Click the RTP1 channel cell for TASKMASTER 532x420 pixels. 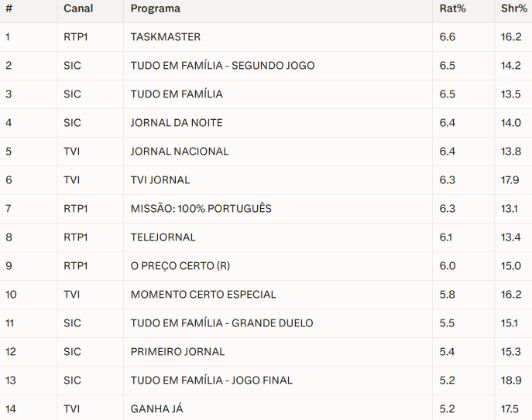click(x=76, y=37)
